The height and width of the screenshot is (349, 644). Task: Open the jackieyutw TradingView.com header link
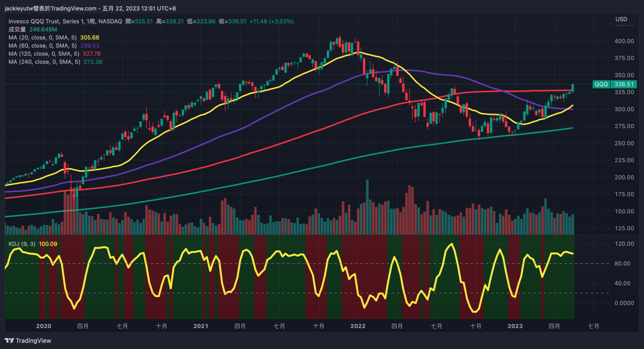[50, 8]
